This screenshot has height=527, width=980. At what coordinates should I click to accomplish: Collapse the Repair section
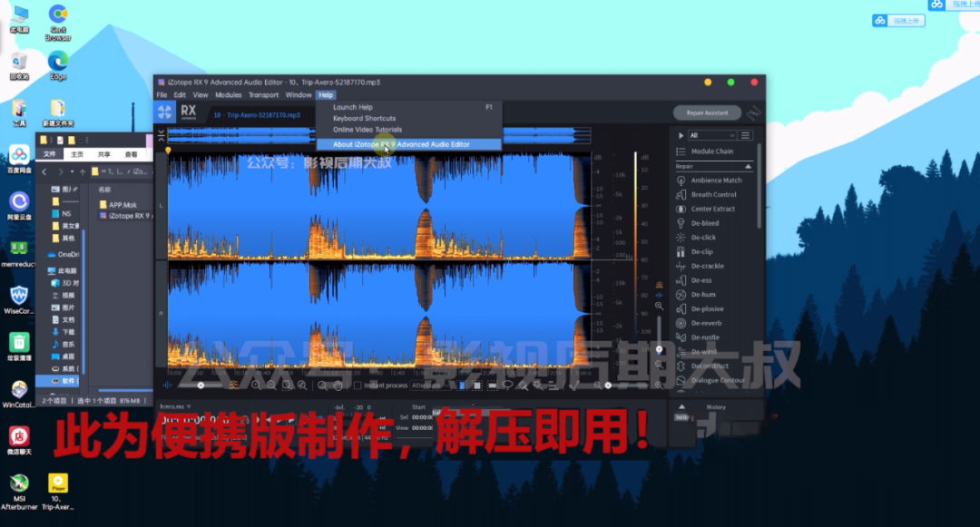[x=748, y=166]
